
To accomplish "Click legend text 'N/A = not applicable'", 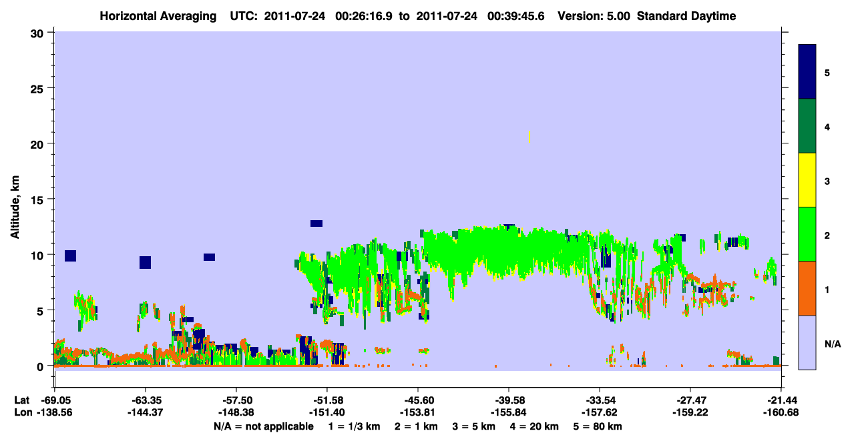I will click(263, 426).
